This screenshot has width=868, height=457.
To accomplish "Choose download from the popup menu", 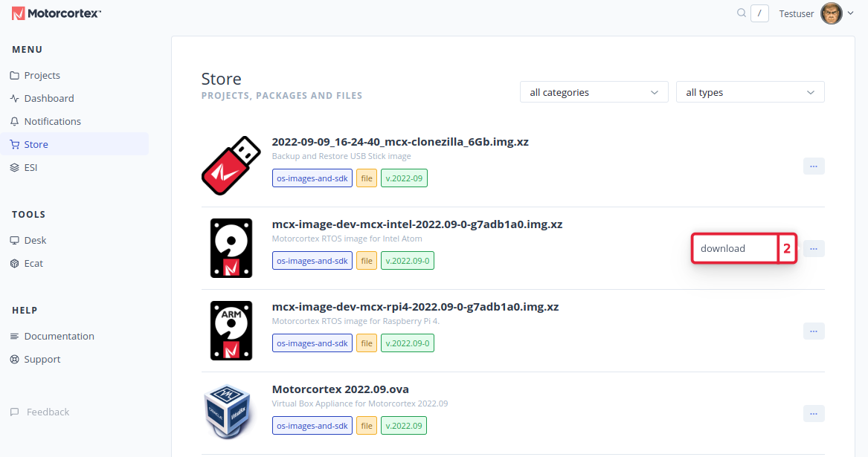I will [735, 248].
